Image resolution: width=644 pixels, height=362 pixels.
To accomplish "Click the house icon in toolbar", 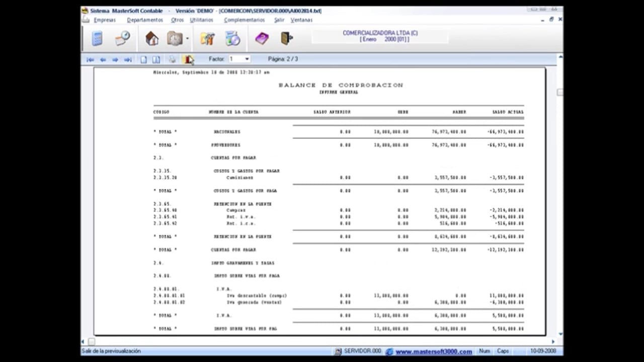I will [151, 38].
